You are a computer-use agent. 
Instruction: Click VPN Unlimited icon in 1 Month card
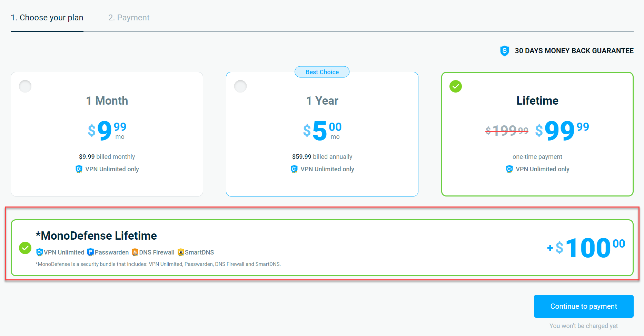click(79, 169)
